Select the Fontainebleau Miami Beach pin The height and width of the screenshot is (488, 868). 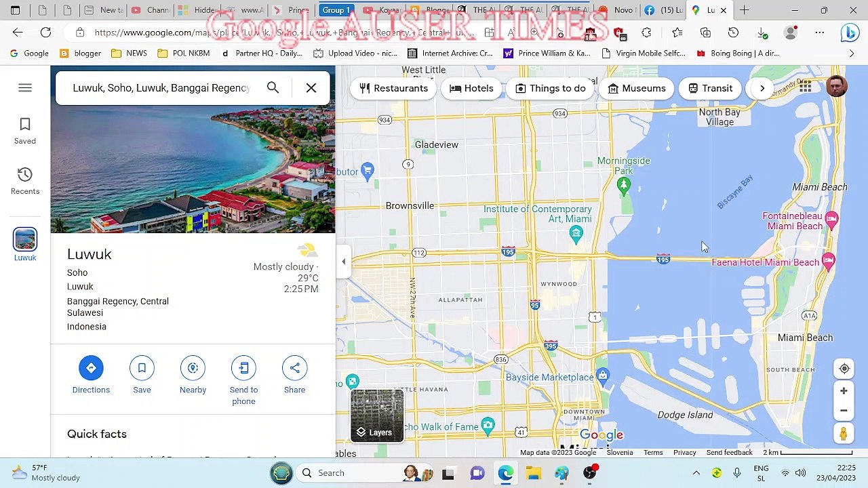(x=832, y=219)
